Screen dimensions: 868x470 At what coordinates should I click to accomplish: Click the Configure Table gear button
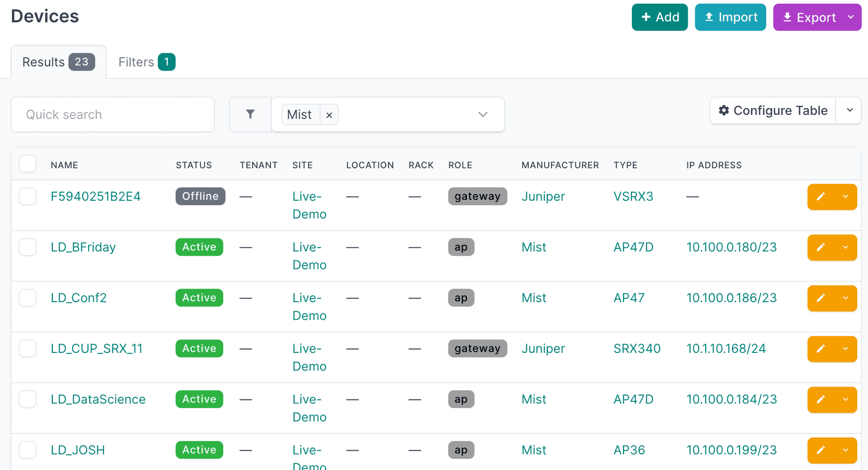tap(773, 110)
